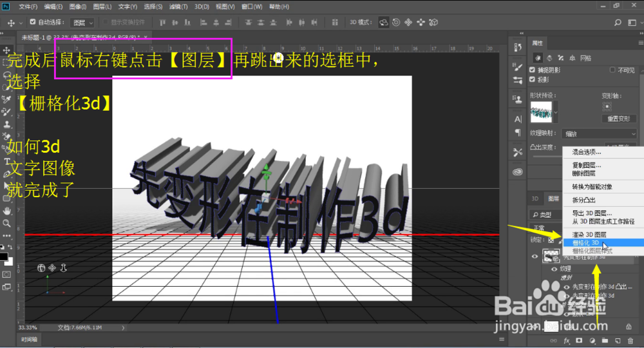Open the 3D(D) menu
This screenshot has width=644, height=348.
tap(202, 6)
